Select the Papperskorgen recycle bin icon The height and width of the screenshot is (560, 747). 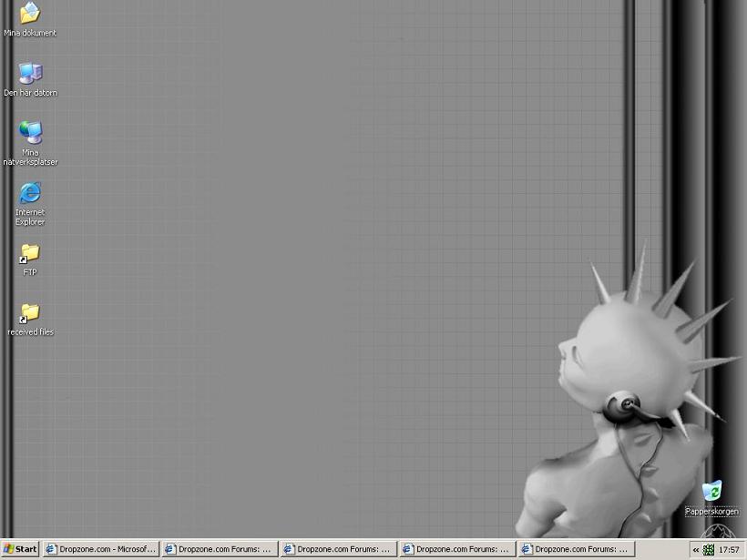click(712, 491)
